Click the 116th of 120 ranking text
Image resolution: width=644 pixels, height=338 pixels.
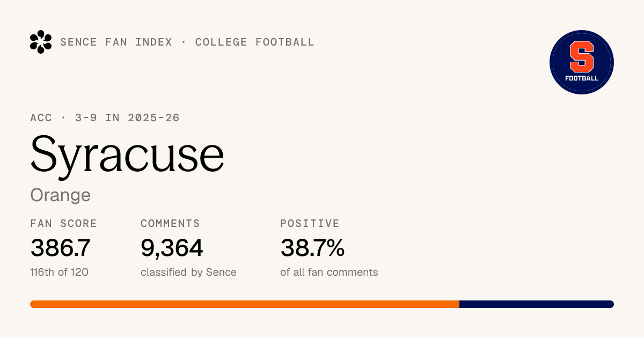coord(60,272)
